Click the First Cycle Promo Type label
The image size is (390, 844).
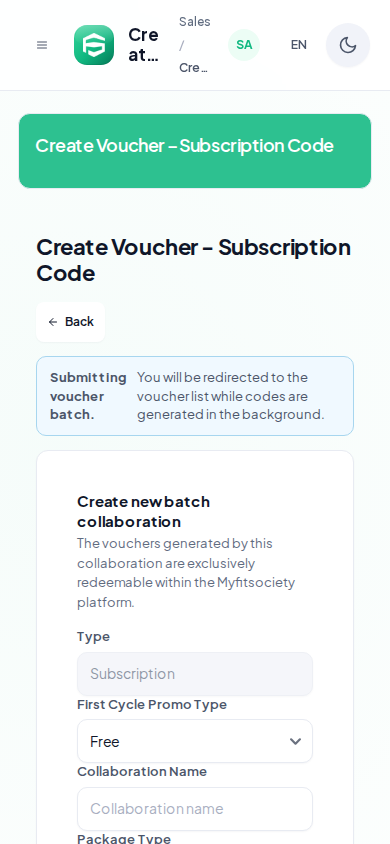[152, 705]
